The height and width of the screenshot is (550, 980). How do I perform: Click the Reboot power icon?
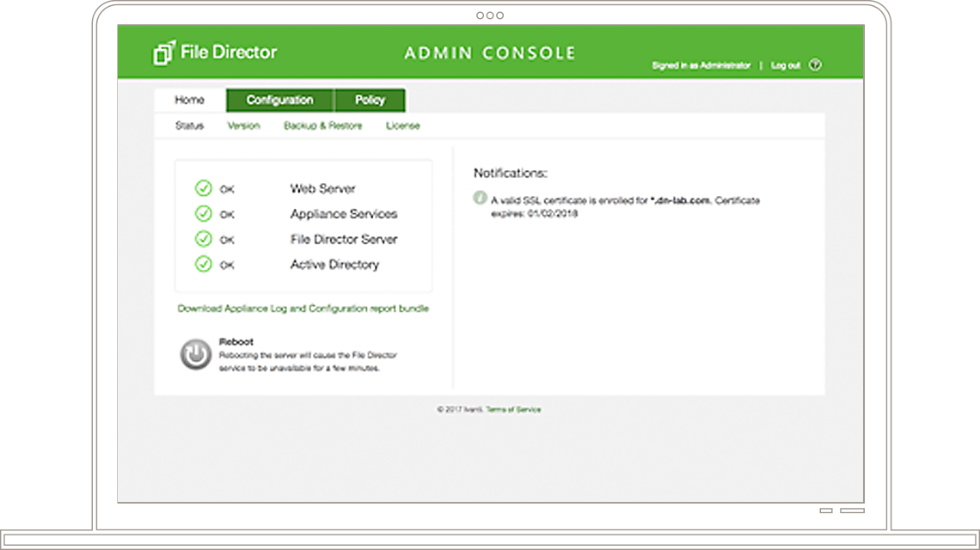coord(196,354)
